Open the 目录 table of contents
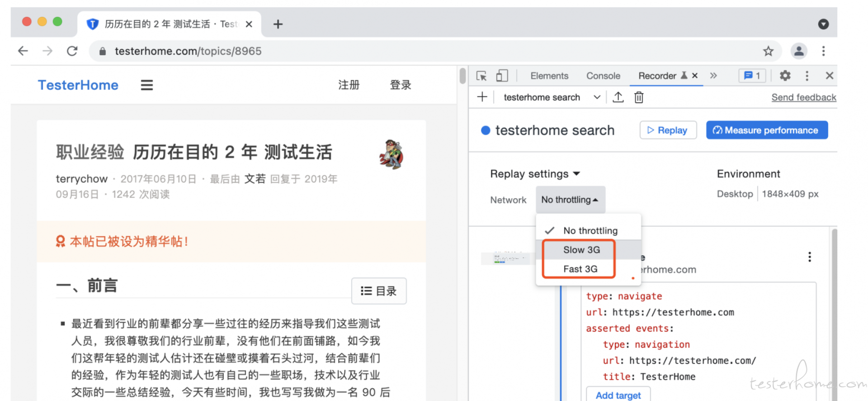Viewport: 868px width, 401px height. (x=379, y=291)
